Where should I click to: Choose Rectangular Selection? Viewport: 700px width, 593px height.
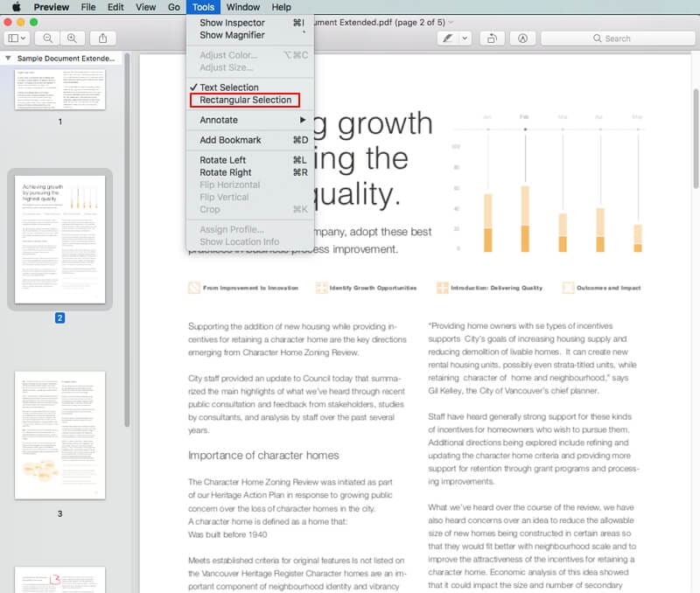pyautogui.click(x=250, y=100)
